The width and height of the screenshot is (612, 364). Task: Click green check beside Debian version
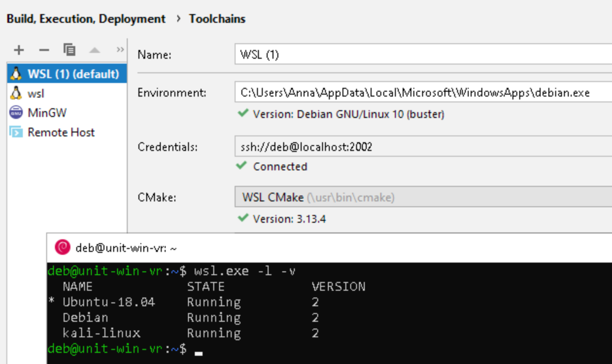coord(242,114)
